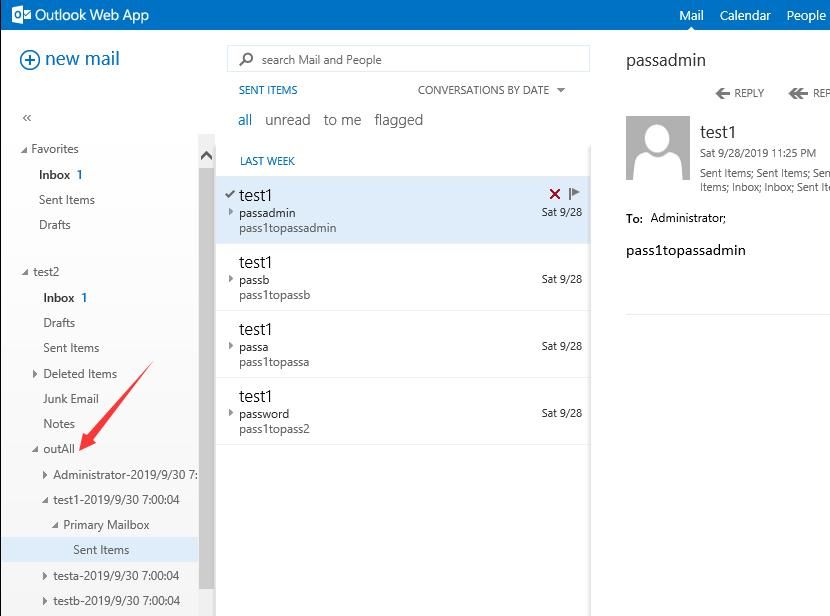Delete the passadmin message with red X

(555, 194)
